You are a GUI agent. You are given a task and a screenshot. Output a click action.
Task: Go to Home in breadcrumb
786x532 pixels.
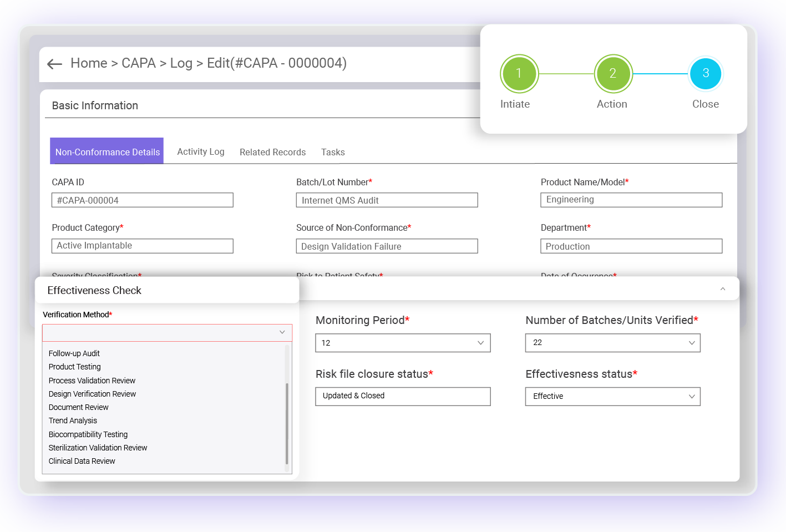click(x=89, y=63)
